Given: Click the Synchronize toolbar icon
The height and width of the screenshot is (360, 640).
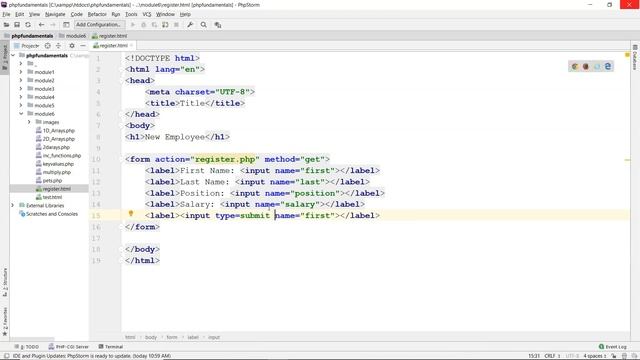Looking at the screenshot, I should (x=28, y=25).
